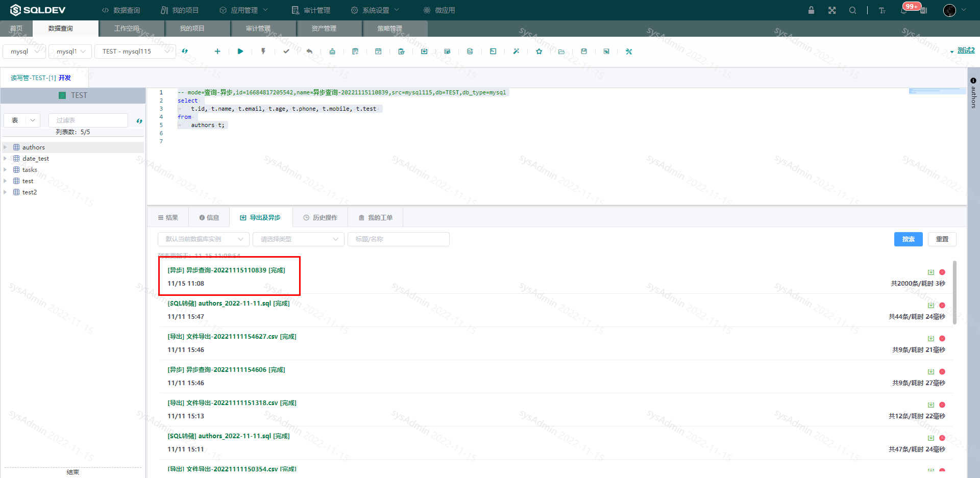Open the 数据查询 top menu item

click(121, 10)
